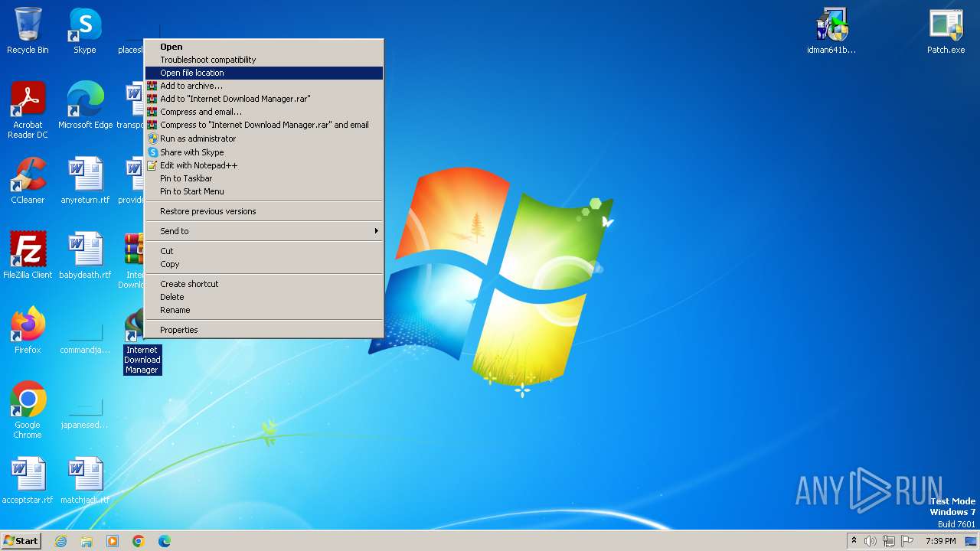Choose Open in the context menu
980x551 pixels.
264,47
